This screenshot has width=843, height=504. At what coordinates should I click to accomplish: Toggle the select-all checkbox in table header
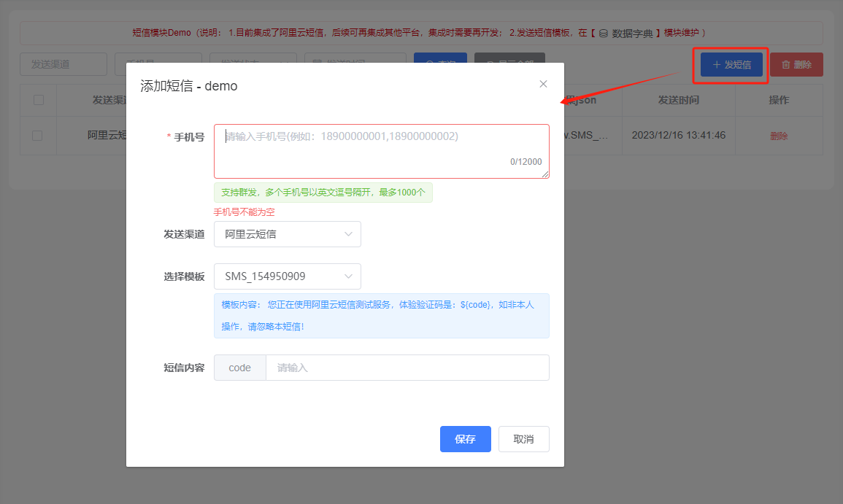pos(39,100)
